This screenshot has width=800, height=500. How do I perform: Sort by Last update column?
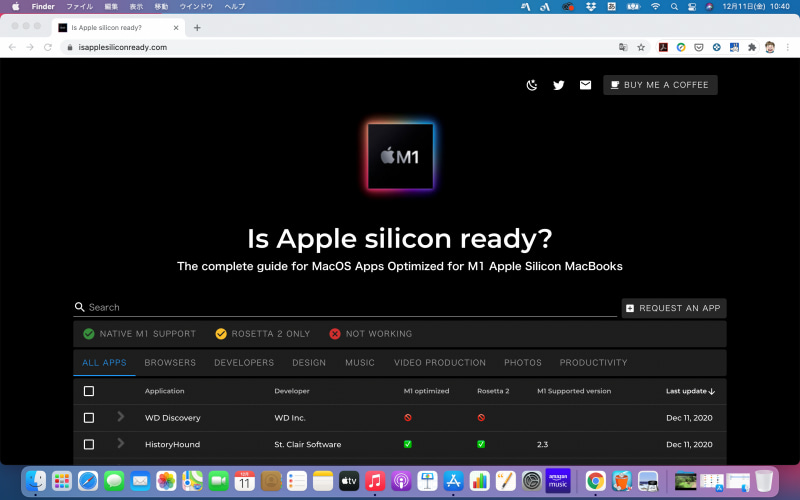690,391
